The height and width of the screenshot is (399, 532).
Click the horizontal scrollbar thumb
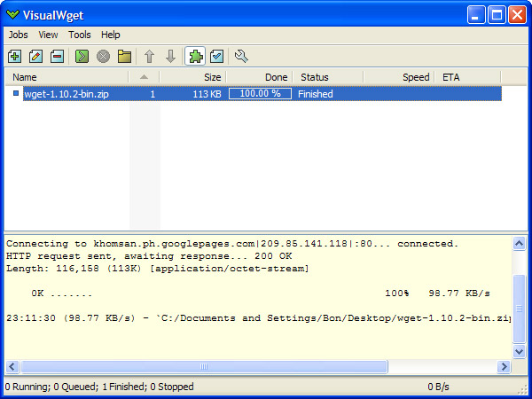pyautogui.click(x=204, y=366)
